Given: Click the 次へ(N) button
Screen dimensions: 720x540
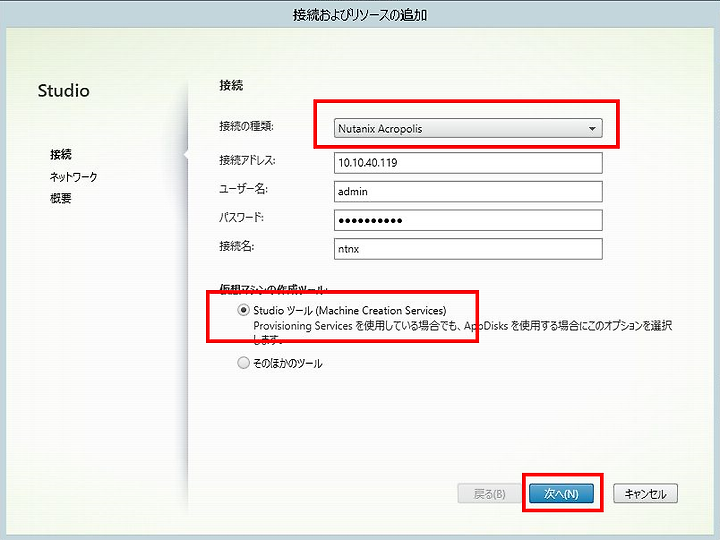Looking at the screenshot, I should click(x=561, y=494).
